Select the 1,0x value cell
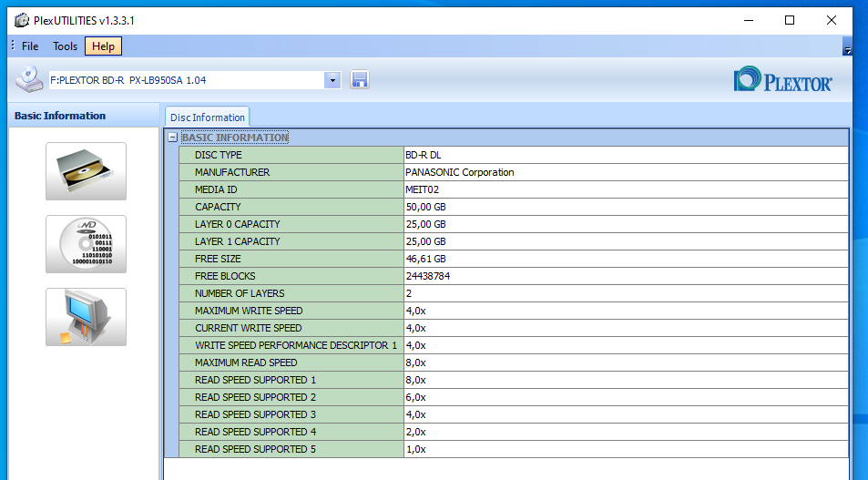The height and width of the screenshot is (480, 868). (626, 449)
